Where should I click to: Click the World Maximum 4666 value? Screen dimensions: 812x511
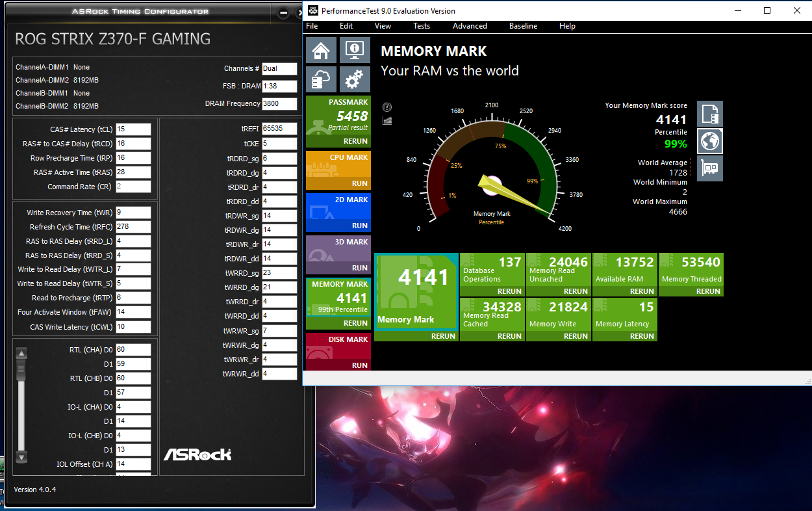pyautogui.click(x=678, y=211)
